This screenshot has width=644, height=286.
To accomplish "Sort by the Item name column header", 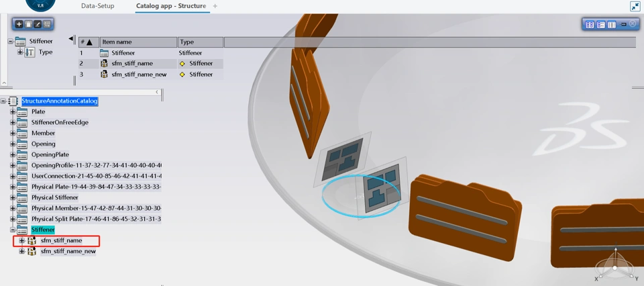I will click(138, 42).
